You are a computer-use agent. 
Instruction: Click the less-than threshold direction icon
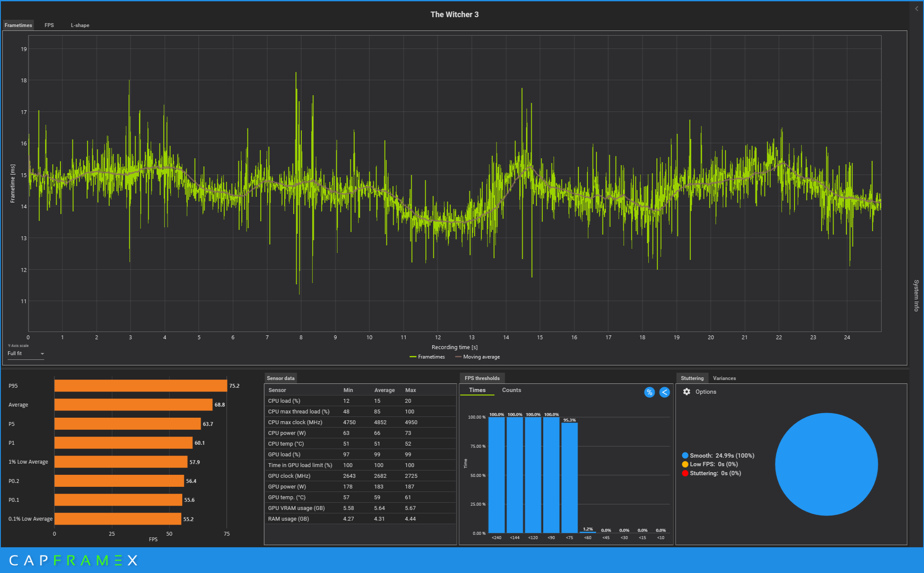click(x=664, y=392)
